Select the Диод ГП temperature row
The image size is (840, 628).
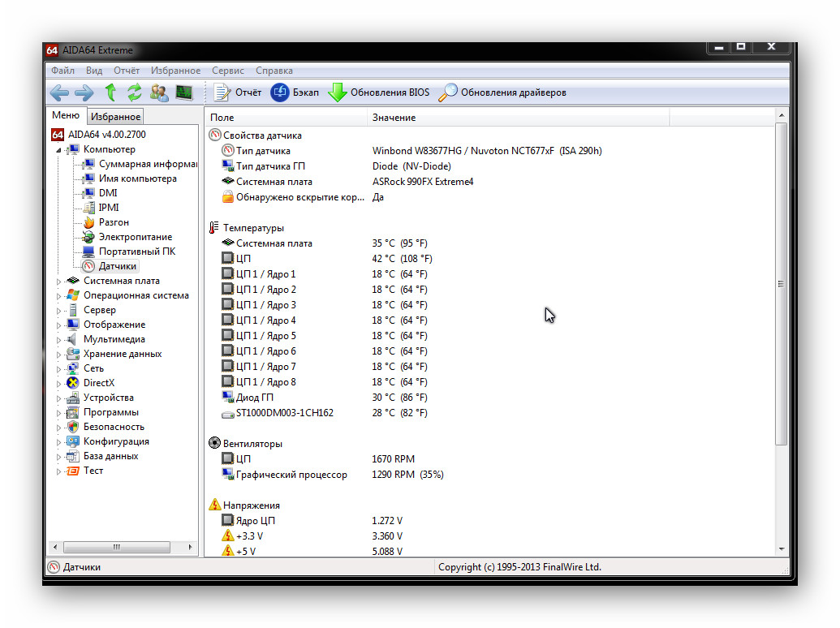click(x=324, y=398)
